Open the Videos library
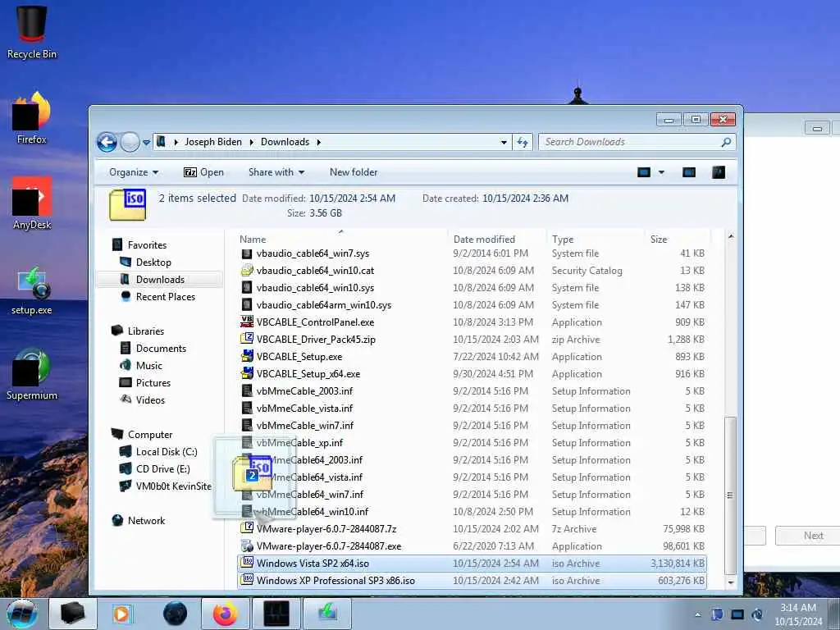Image resolution: width=840 pixels, height=630 pixels. point(150,399)
